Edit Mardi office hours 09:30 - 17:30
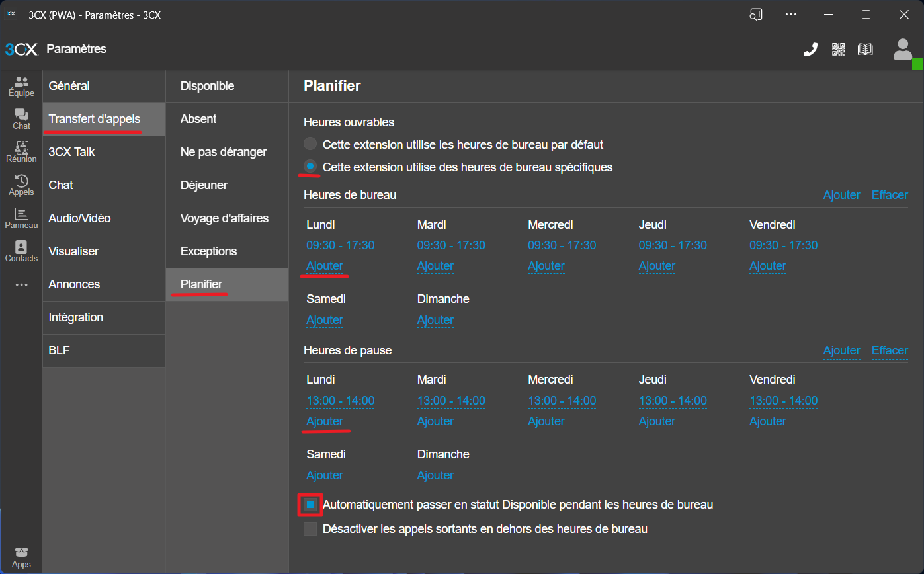 [x=451, y=245]
